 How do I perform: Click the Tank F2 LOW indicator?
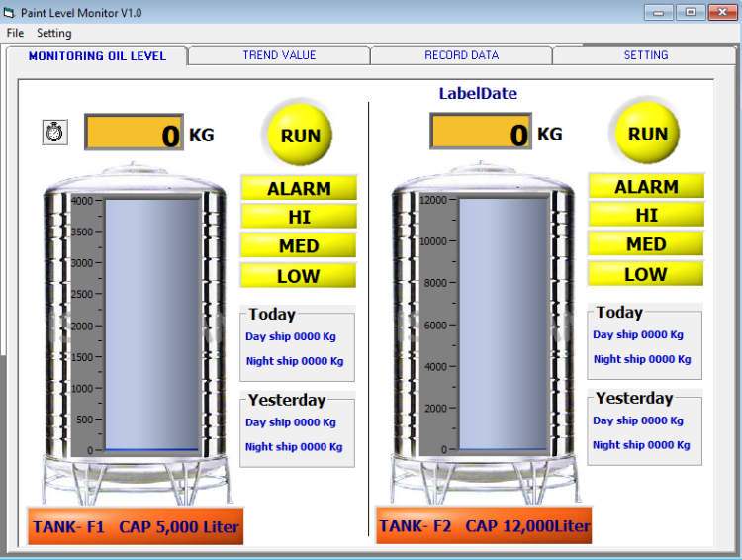click(x=645, y=274)
